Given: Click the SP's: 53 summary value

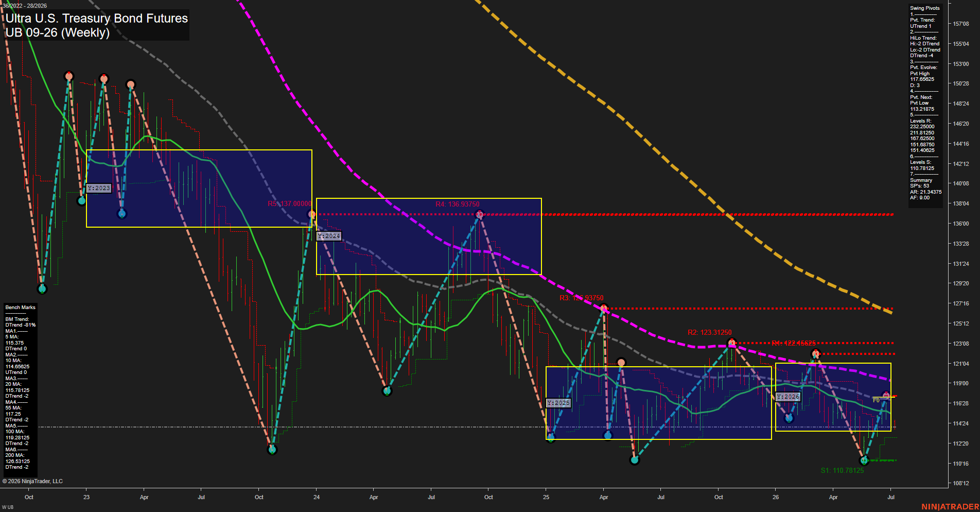Looking at the screenshot, I should point(920,186).
